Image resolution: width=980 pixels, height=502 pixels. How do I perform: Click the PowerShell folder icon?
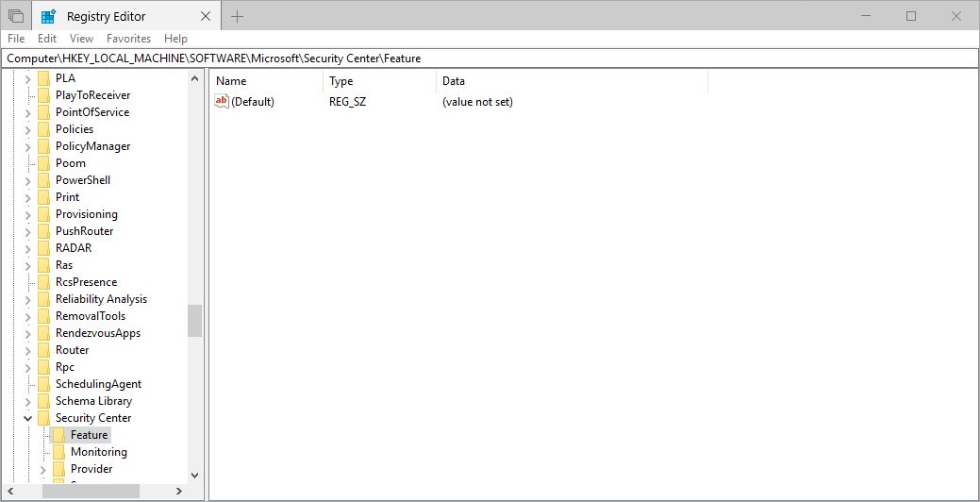(x=43, y=180)
